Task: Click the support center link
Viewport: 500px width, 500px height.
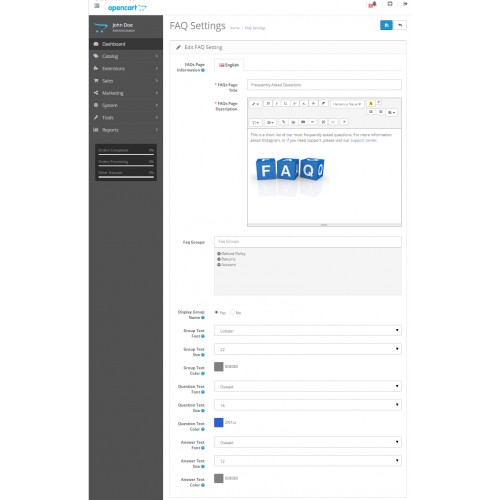Action: pyautogui.click(x=363, y=140)
